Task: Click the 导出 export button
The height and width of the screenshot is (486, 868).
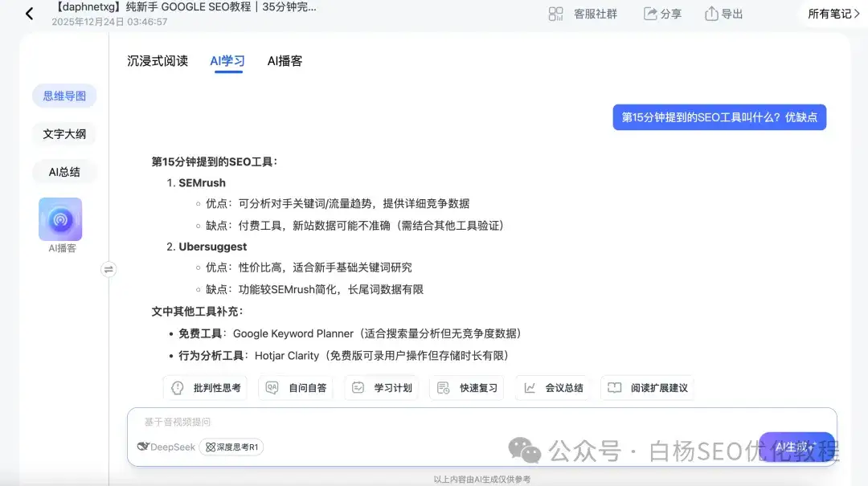Action: pyautogui.click(x=723, y=14)
